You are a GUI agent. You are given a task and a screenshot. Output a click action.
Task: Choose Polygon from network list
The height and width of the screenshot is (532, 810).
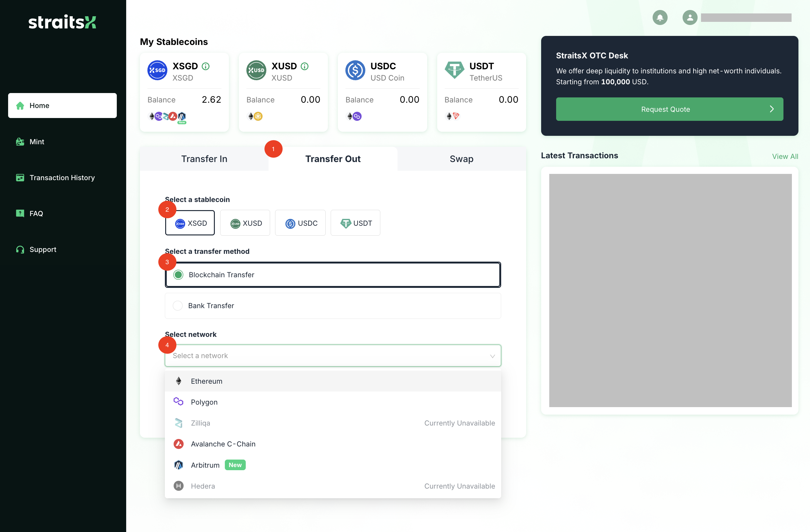coord(204,402)
